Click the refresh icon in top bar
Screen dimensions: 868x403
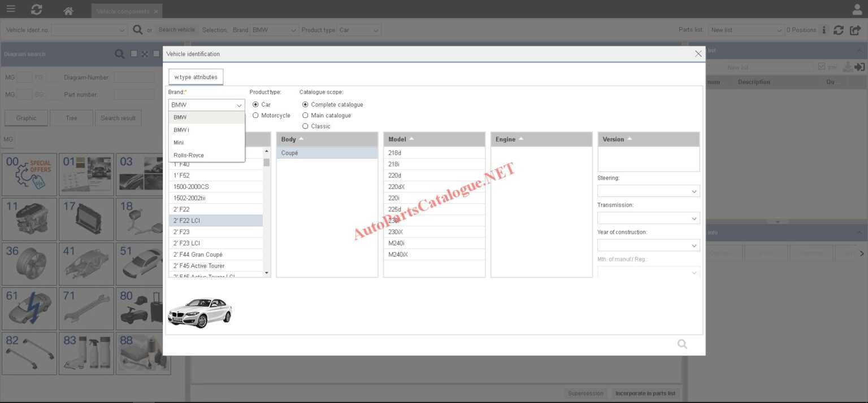(x=37, y=10)
